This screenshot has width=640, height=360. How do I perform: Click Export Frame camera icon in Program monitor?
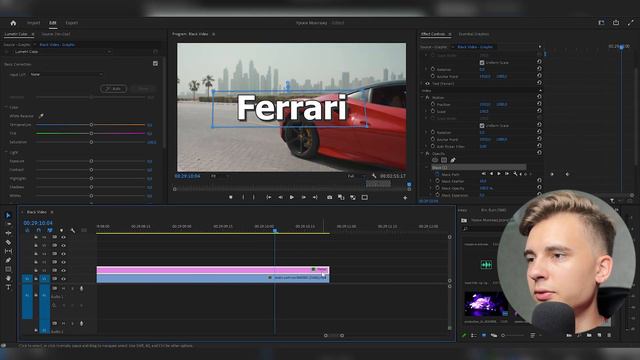329,198
